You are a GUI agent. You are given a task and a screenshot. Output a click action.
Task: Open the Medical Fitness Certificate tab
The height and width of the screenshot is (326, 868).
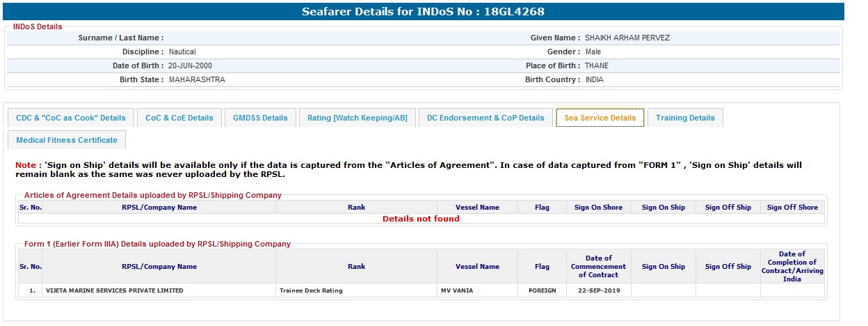[67, 140]
